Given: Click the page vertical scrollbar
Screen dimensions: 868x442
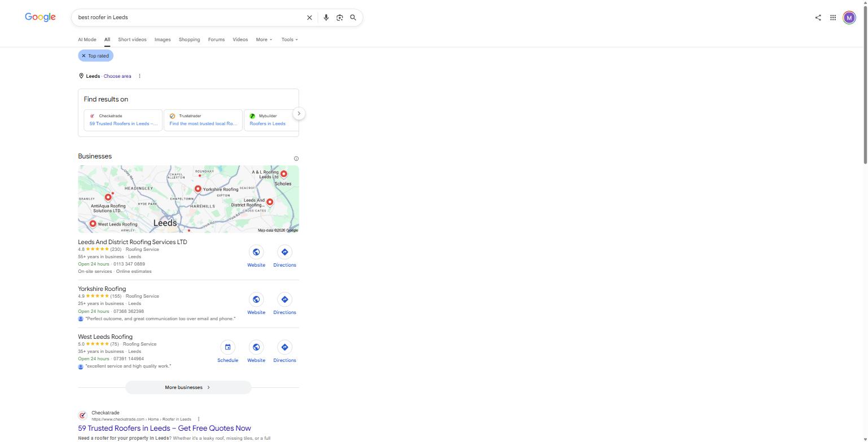Looking at the screenshot, I should coord(865,85).
